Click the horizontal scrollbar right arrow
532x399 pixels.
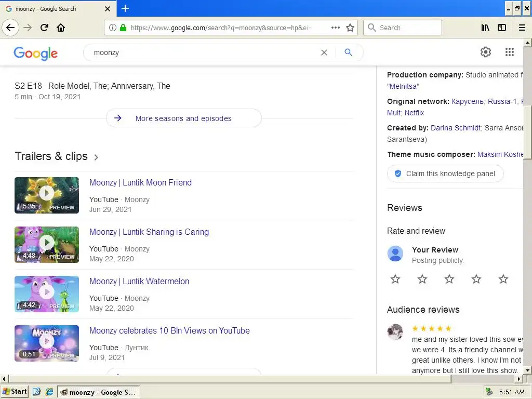(519, 379)
